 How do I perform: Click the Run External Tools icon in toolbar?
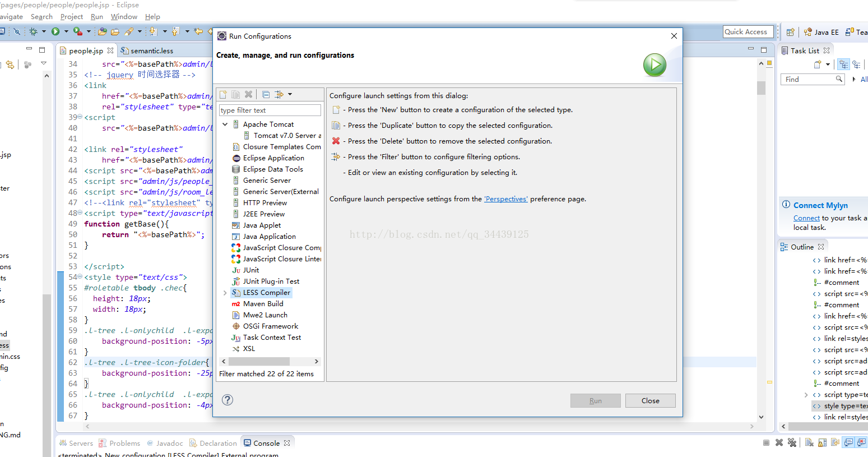coord(78,31)
